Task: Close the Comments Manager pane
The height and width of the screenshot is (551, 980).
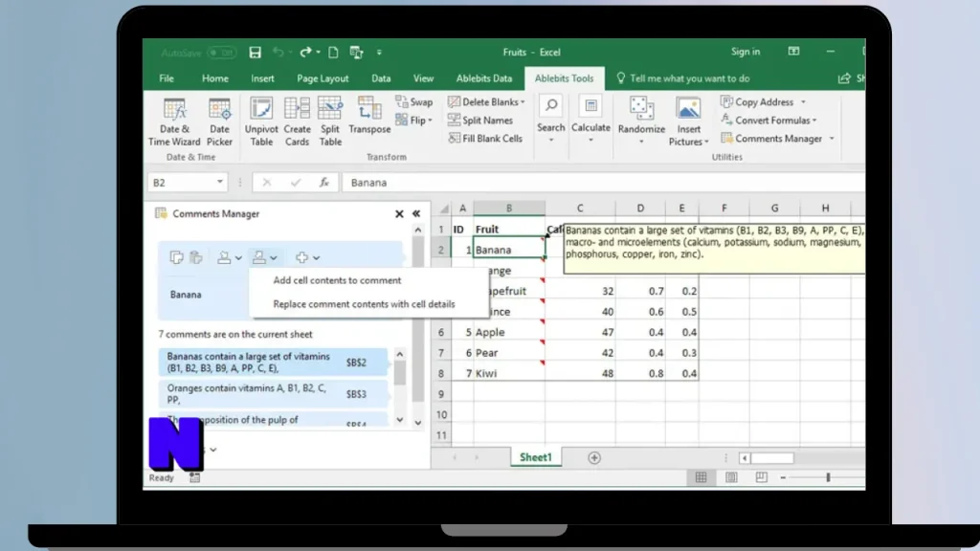Action: 399,213
